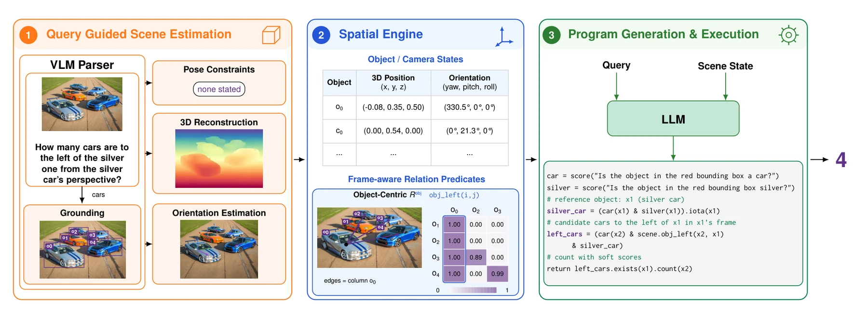Click the gear icon in Program Generation header

(x=788, y=35)
